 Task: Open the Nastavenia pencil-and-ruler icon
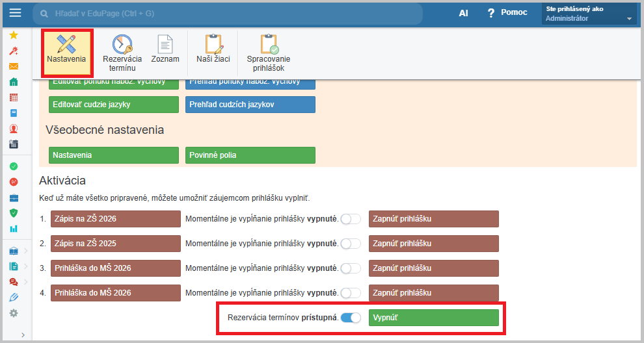66,45
